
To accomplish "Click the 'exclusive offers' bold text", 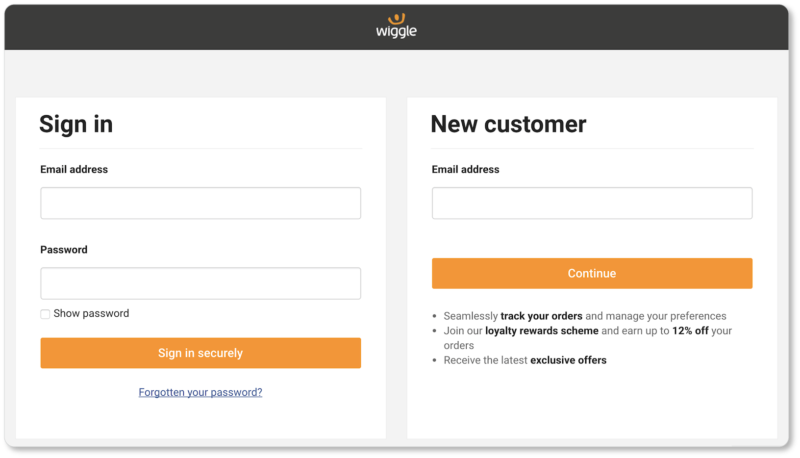I will click(x=568, y=360).
